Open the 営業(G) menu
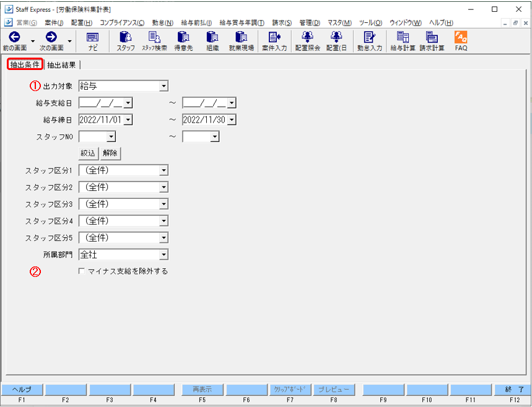This screenshot has height=407, width=532. click(27, 23)
